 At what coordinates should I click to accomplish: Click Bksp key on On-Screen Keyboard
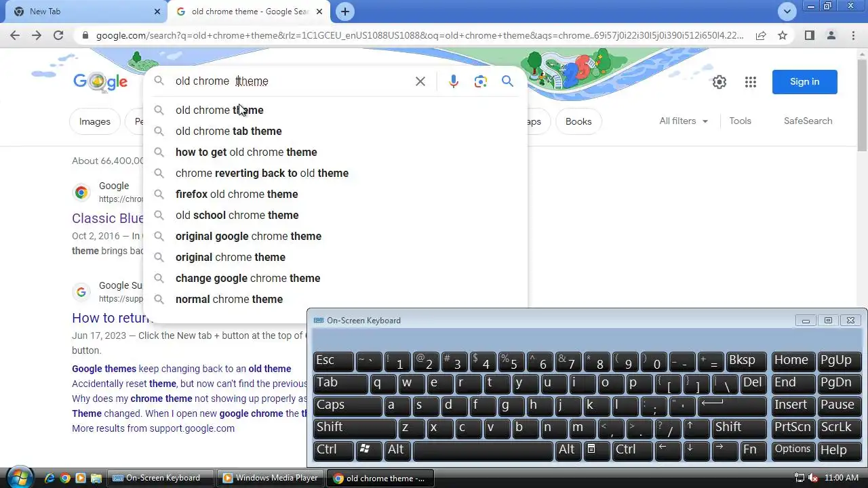(746, 361)
